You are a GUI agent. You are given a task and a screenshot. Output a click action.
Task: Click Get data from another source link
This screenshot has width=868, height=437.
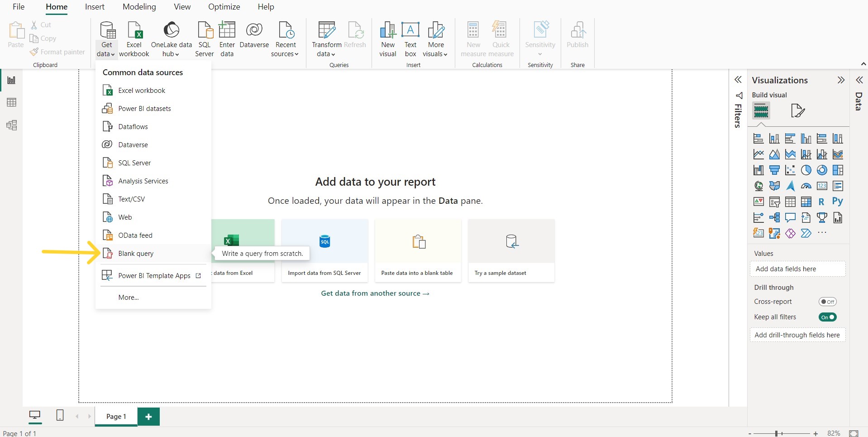tap(375, 293)
